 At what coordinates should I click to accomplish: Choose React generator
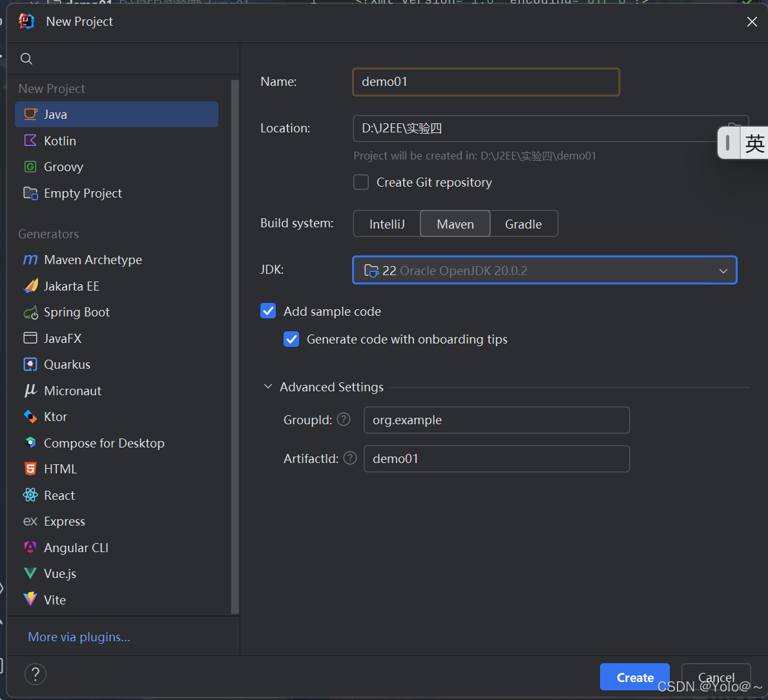116,495
